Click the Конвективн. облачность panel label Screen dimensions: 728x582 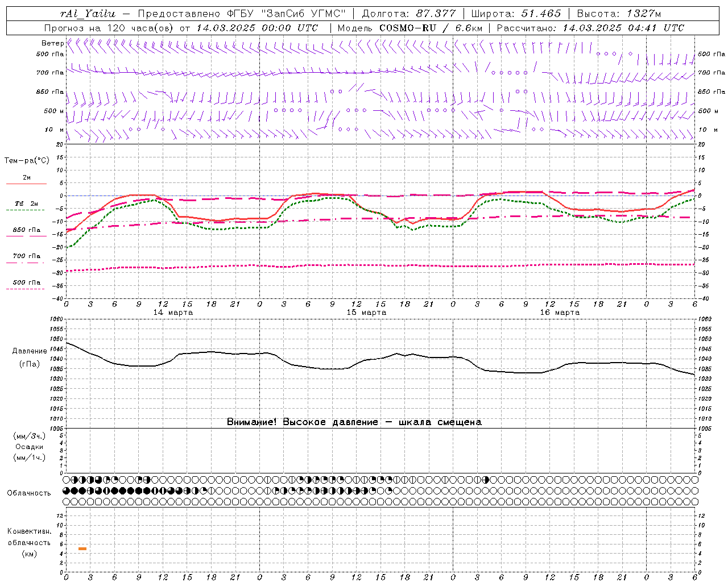tap(29, 537)
